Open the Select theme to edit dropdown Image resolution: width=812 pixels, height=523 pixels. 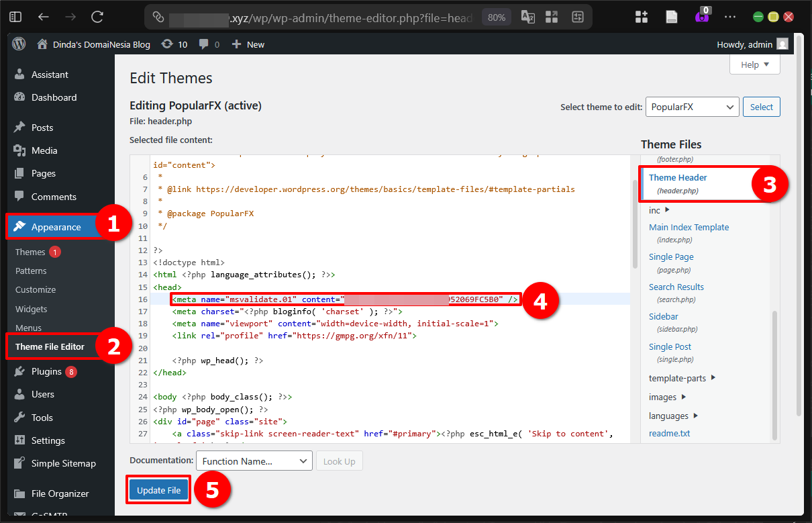point(692,107)
